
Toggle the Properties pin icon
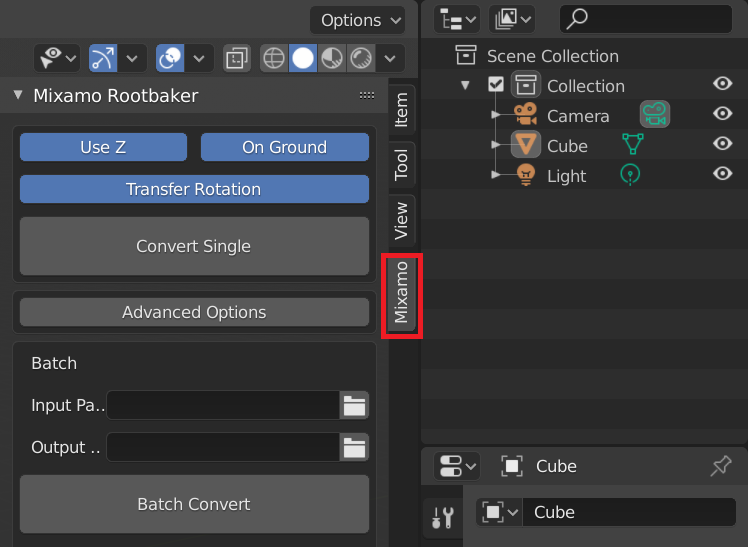(x=721, y=466)
